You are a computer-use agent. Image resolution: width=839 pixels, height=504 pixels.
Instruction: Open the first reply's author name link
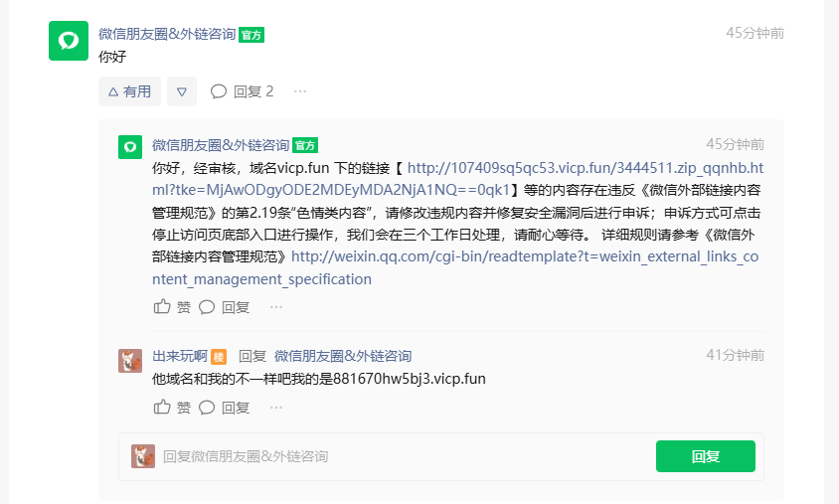click(221, 145)
